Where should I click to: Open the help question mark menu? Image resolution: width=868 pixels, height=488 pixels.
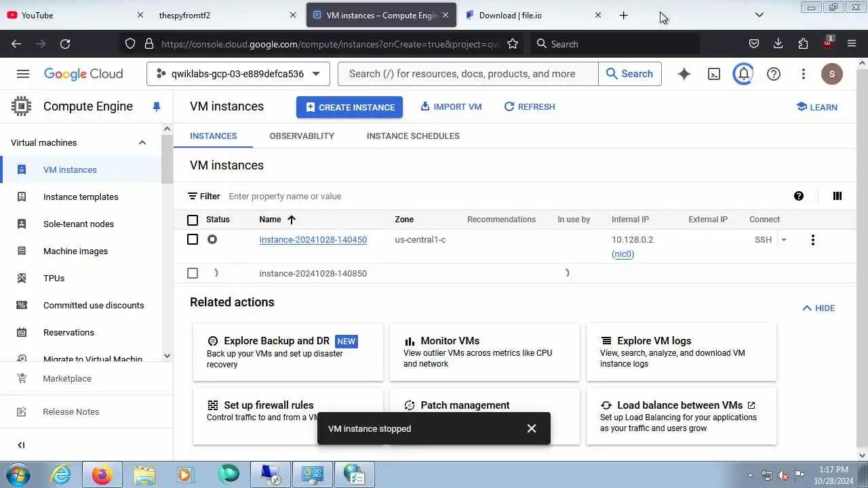coord(774,74)
